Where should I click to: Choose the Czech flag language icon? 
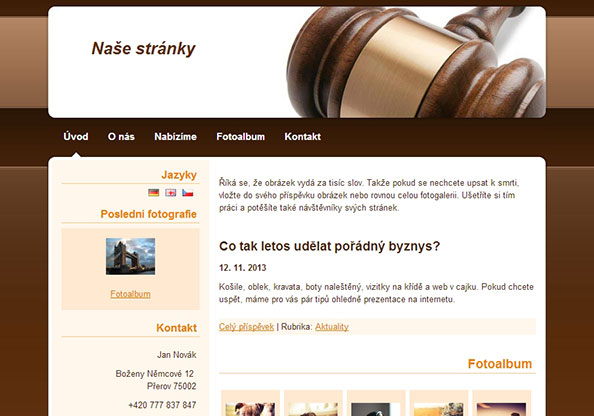point(188,193)
